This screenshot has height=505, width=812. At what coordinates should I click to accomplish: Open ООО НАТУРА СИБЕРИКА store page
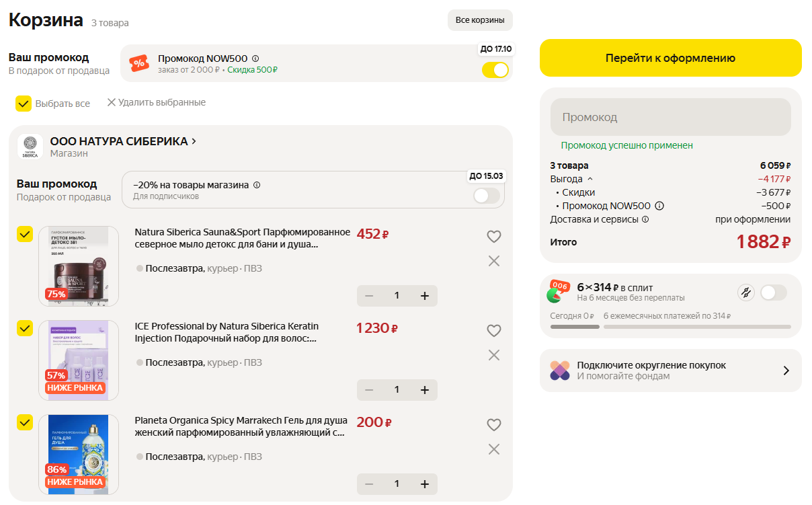click(x=118, y=142)
